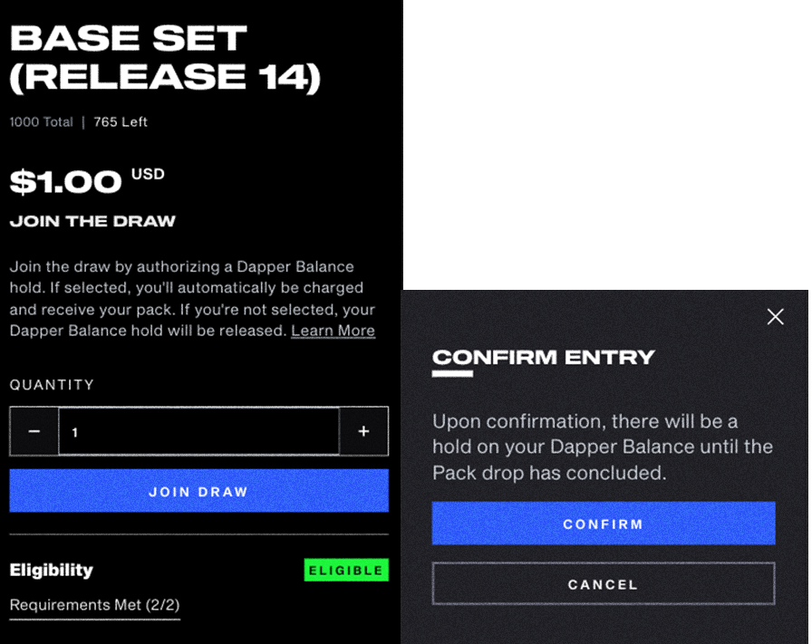The height and width of the screenshot is (644, 812).
Task: Click the Eligibility heading
Action: [x=52, y=570]
